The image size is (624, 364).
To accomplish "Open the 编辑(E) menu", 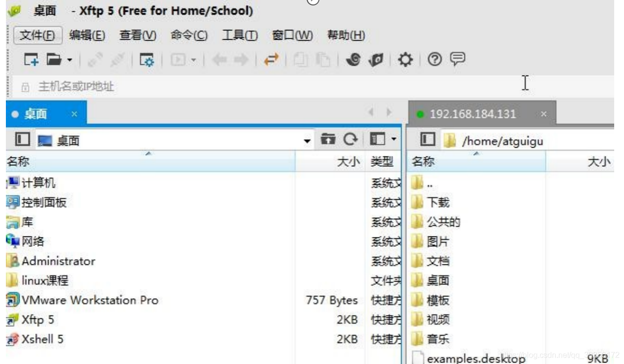I will [87, 35].
